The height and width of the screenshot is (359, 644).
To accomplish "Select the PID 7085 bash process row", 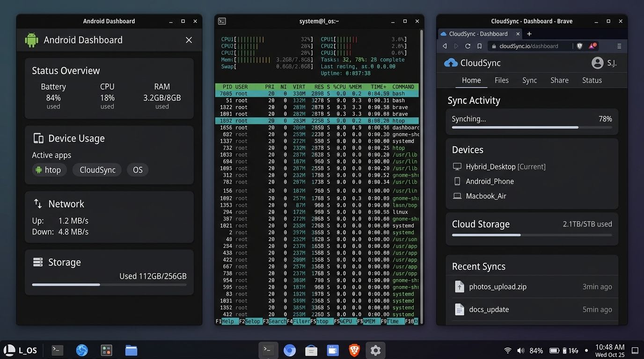I will [x=317, y=93].
